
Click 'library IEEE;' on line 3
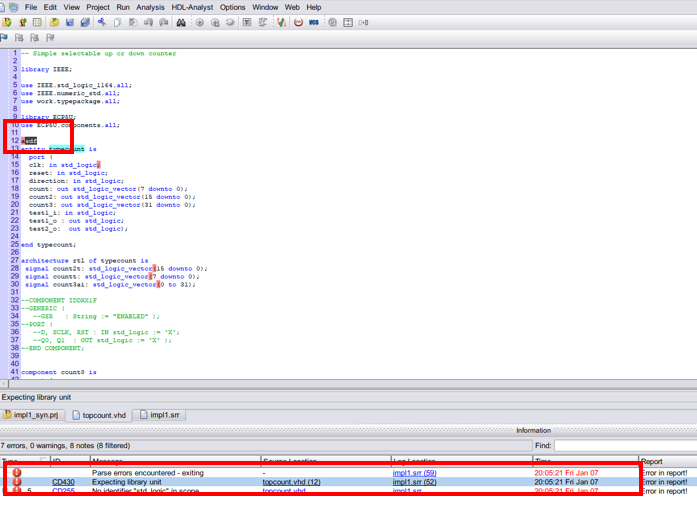(46, 69)
